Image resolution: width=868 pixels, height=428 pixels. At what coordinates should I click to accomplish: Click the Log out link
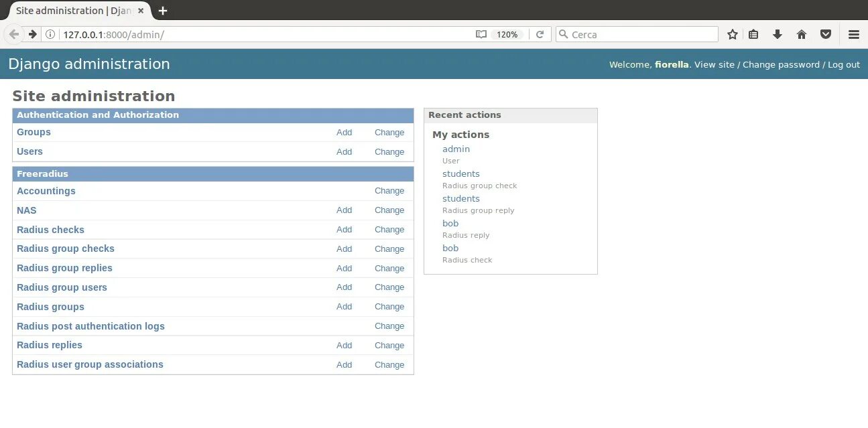(844, 65)
